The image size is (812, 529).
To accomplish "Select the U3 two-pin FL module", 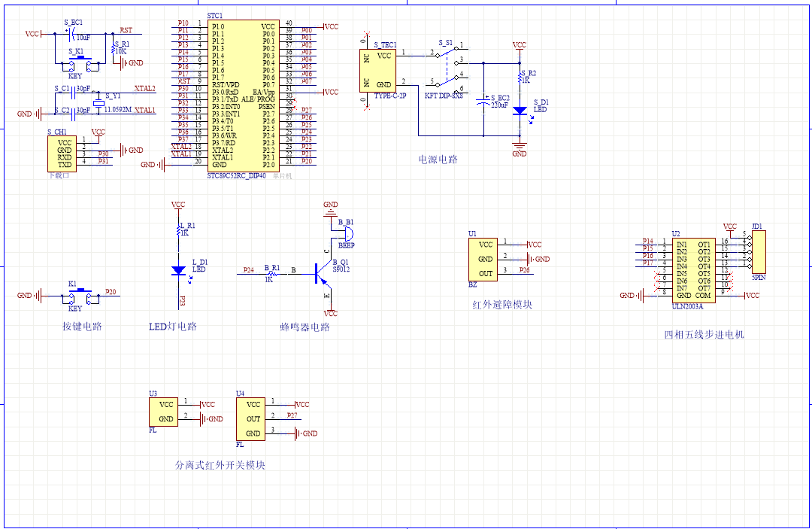I will [x=165, y=412].
